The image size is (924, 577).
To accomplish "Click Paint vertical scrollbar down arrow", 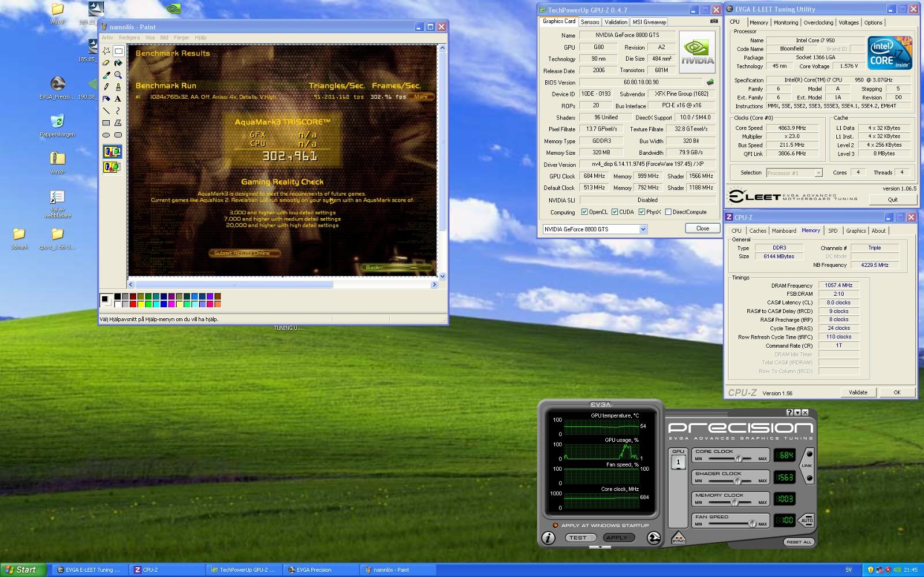I will tap(442, 276).
